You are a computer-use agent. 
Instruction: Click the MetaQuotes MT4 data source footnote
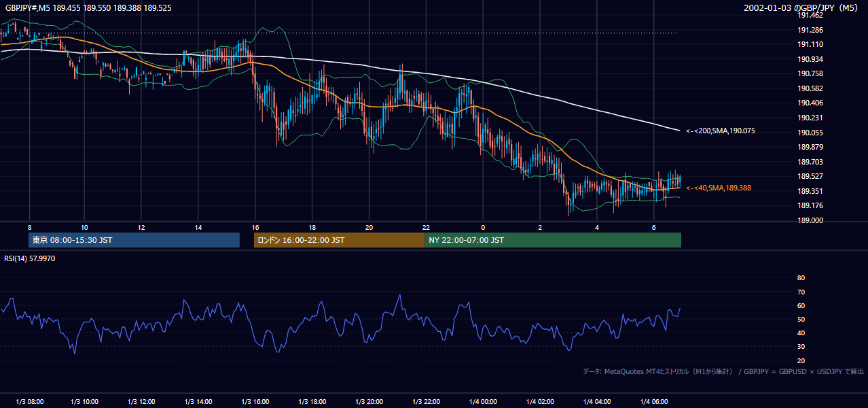(723, 371)
